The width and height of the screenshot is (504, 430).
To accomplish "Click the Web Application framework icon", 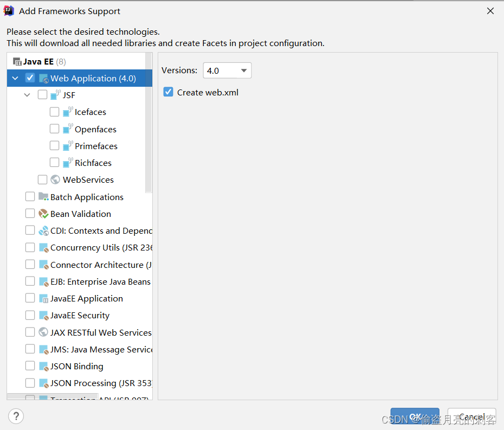I will pos(43,78).
